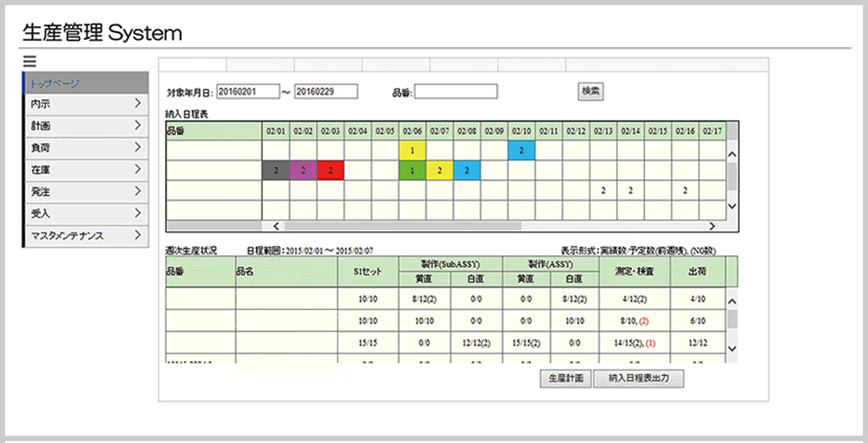Expand the 在庫 sidebar section
Image resolution: width=868 pixels, height=443 pixels.
pos(83,170)
